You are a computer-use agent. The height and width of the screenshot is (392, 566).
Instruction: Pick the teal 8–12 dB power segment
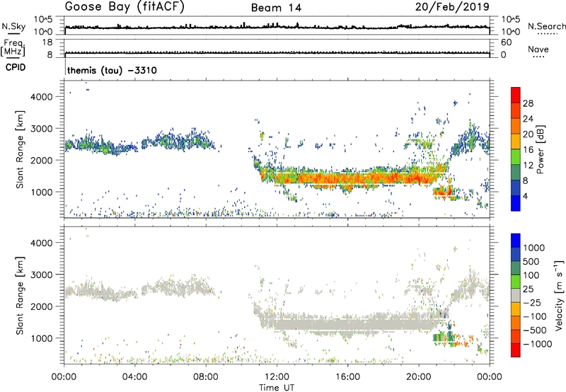point(516,173)
